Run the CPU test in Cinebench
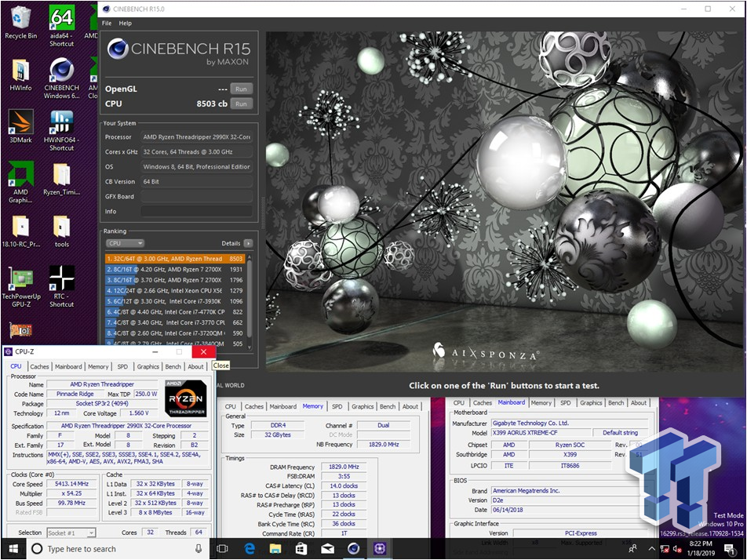 coord(241,104)
